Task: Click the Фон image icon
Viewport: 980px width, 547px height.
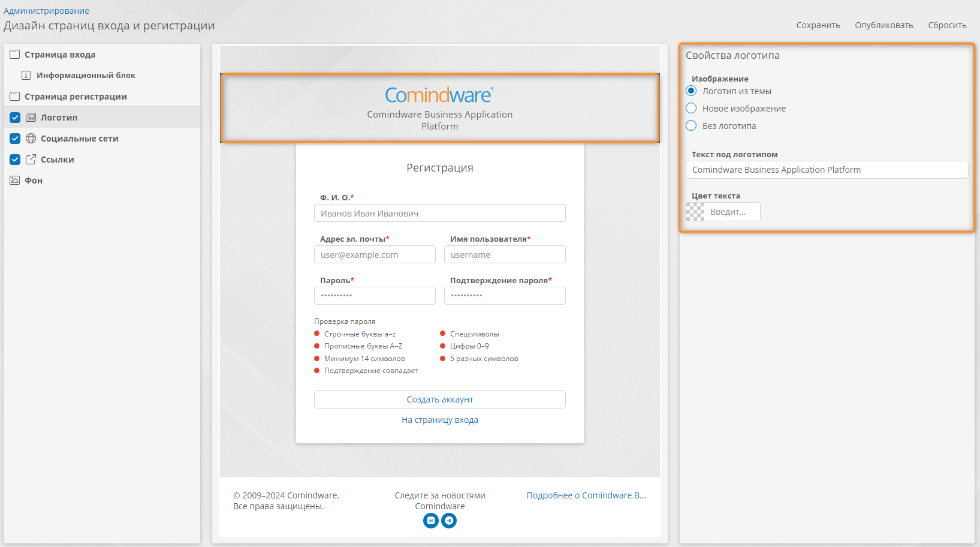Action: (15, 180)
